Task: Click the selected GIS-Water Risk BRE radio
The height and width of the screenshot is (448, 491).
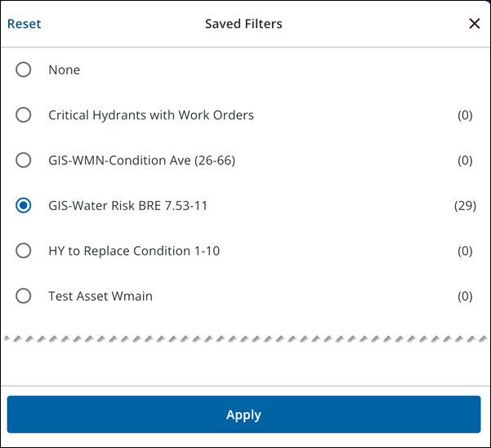Action: click(24, 205)
